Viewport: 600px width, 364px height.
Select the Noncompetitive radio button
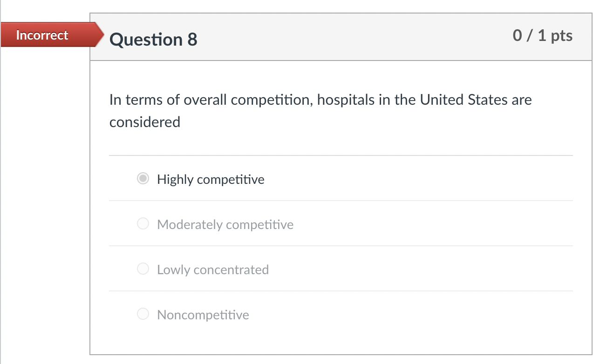tap(143, 314)
